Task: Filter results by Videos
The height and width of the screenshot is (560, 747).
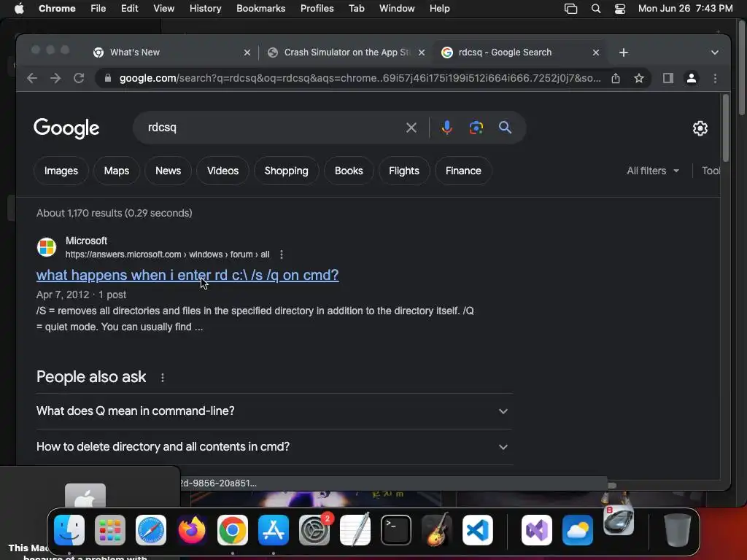Action: tap(222, 171)
